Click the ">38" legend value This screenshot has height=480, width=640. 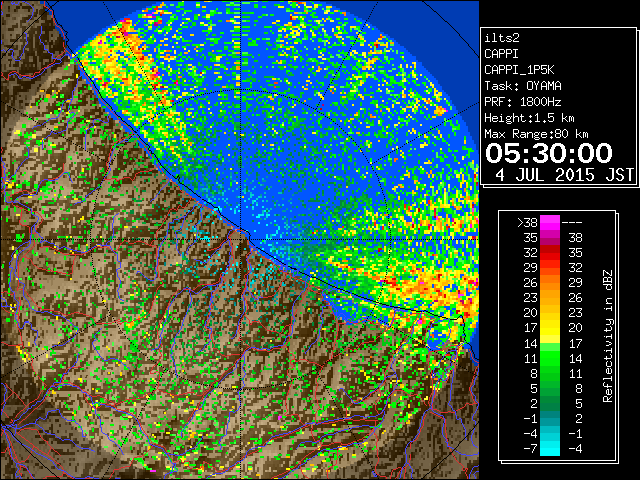527,222
